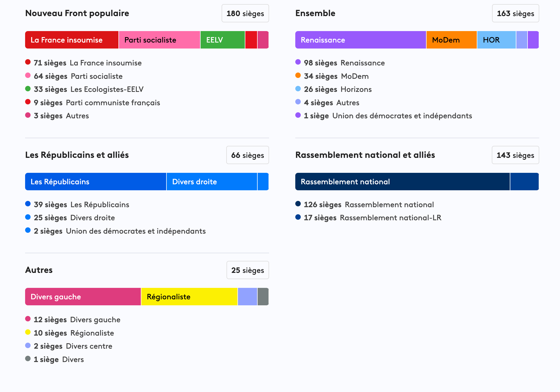Image resolution: width=560 pixels, height=392 pixels.
Task: Select the '98 sièges Renaissance' legend row
Action: (x=340, y=63)
